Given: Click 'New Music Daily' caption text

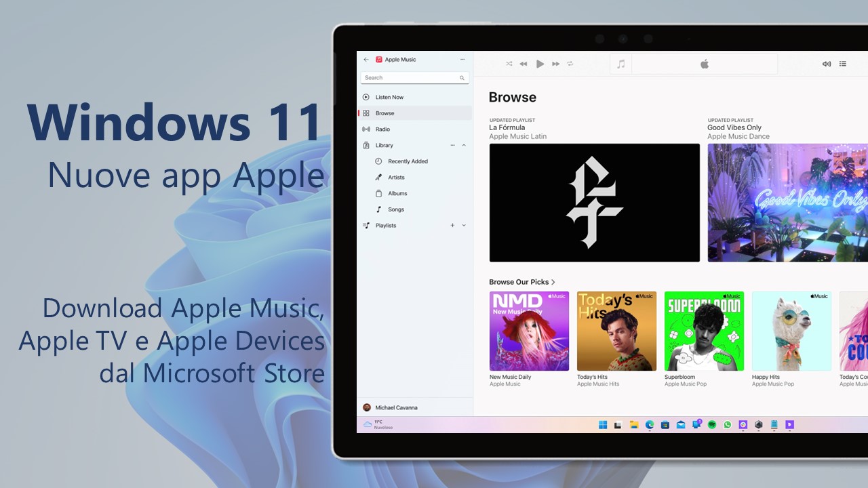Looking at the screenshot, I should click(x=510, y=377).
